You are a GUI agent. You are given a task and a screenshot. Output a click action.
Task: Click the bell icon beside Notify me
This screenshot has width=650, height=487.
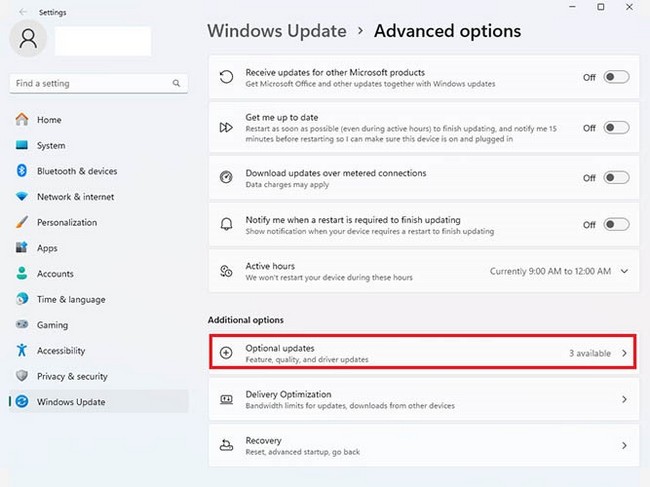coord(226,224)
